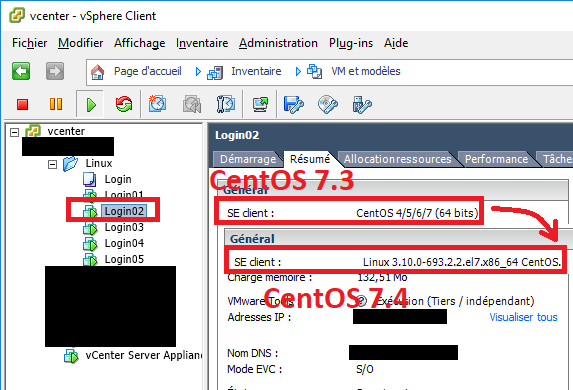Image resolution: width=573 pixels, height=390 pixels.
Task: Click the Login05 VM icon
Action: pyautogui.click(x=90, y=260)
